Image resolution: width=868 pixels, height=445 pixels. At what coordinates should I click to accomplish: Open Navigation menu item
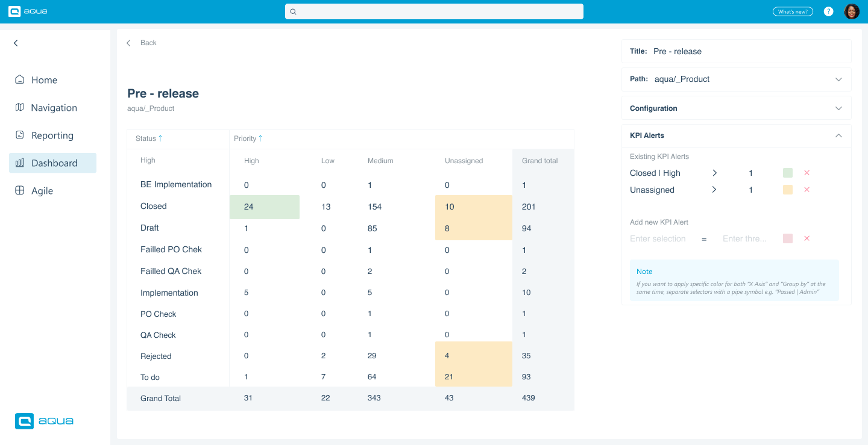click(x=54, y=108)
